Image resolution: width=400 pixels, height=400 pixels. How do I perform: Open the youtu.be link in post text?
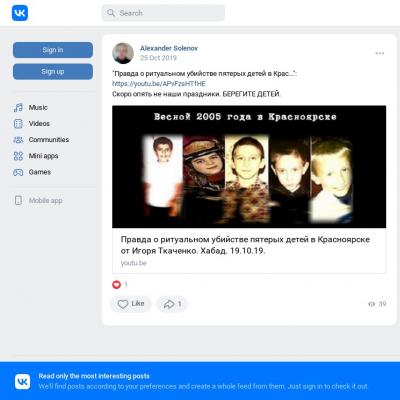coord(159,84)
